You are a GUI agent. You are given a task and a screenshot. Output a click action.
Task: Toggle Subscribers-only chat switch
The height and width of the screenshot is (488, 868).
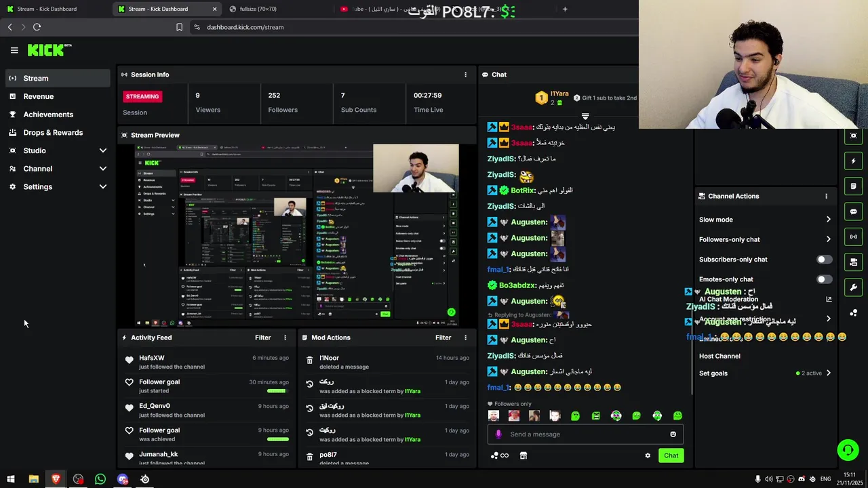pos(824,260)
